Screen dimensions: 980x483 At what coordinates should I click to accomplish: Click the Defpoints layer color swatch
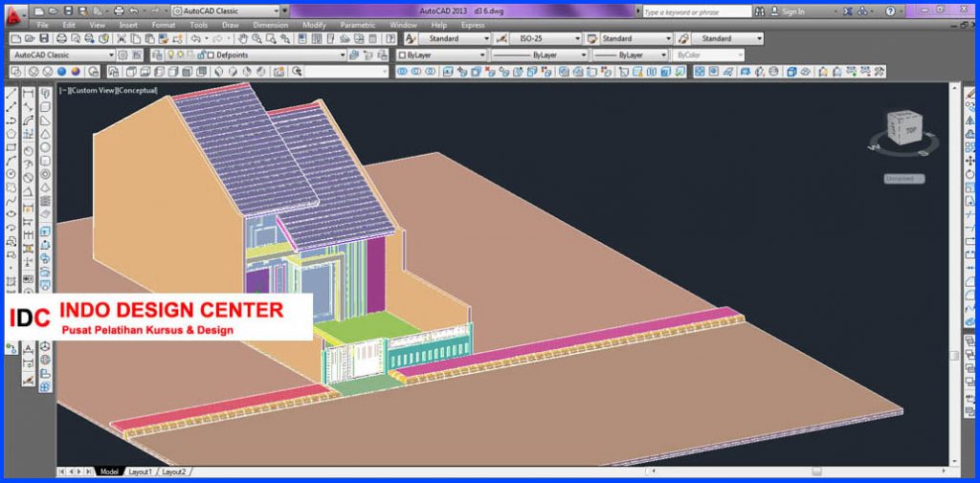point(212,55)
